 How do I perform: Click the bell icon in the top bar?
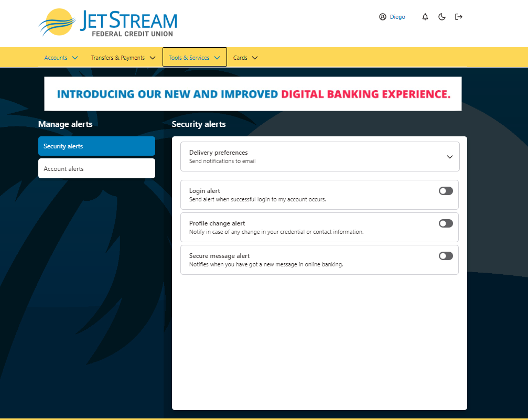click(x=425, y=16)
